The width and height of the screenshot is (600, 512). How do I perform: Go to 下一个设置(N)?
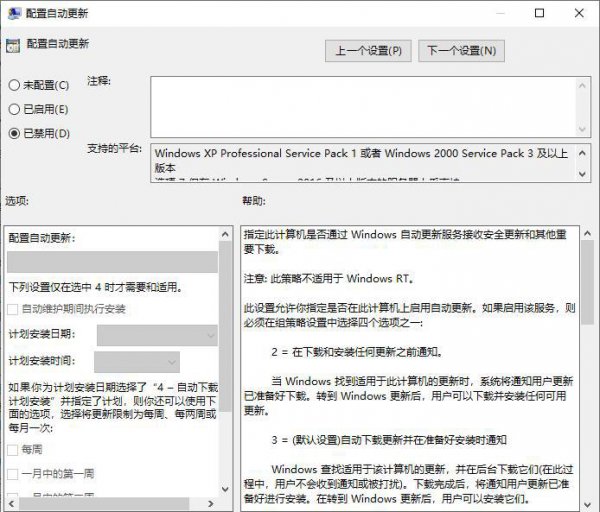click(461, 51)
